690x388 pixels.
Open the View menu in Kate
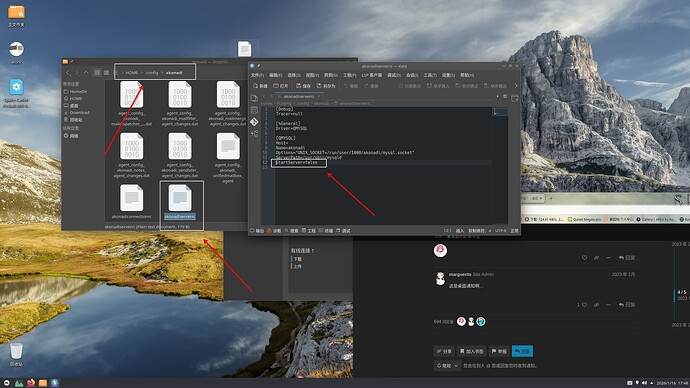(312, 75)
